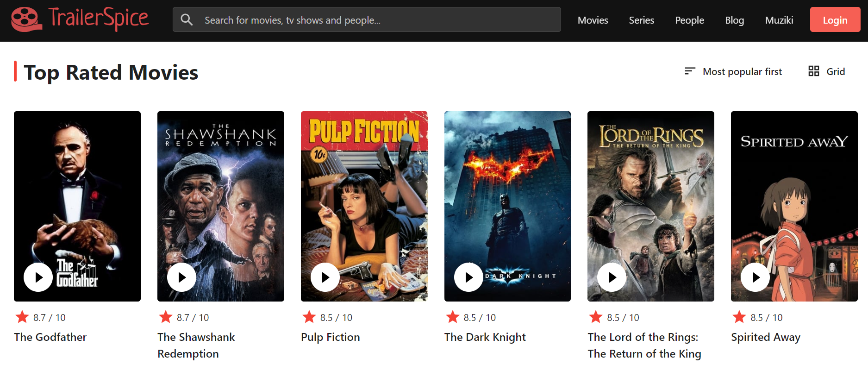Open The Return of the King title link

[644, 346]
